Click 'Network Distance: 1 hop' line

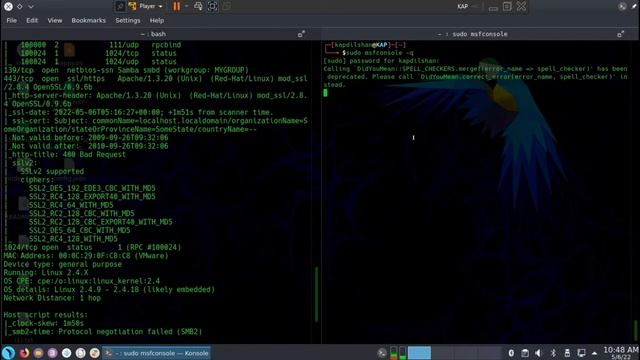tap(52, 298)
